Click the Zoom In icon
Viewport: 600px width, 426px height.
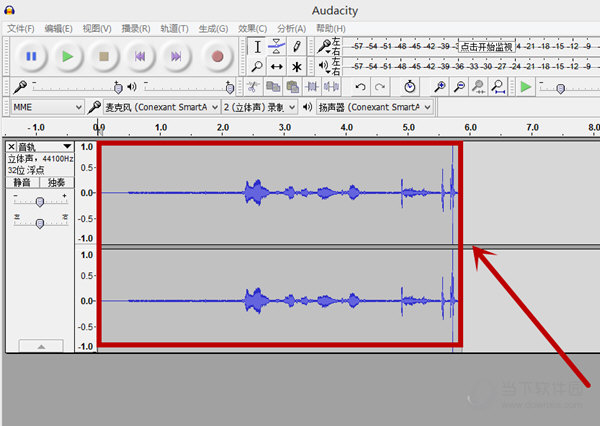click(x=440, y=87)
